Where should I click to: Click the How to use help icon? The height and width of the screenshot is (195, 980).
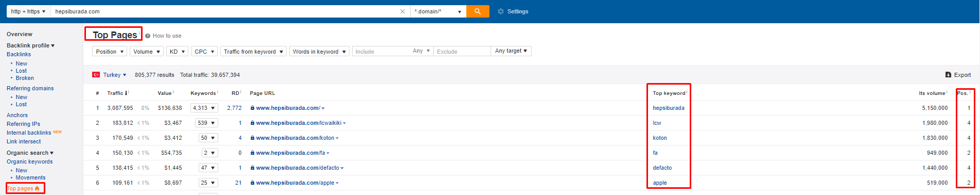click(148, 36)
